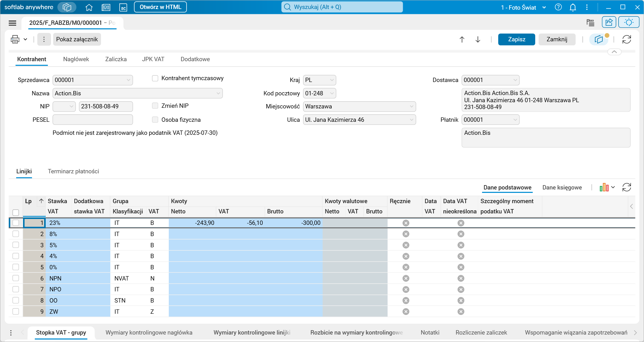644x342 pixels.
Task: Open the notifications bell
Action: click(x=573, y=7)
